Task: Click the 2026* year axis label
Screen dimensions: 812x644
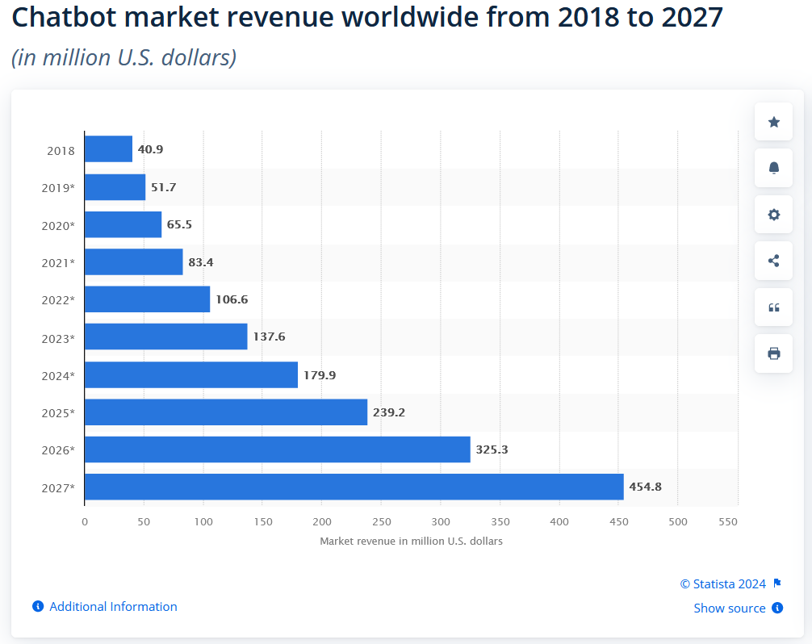Action: coord(58,450)
